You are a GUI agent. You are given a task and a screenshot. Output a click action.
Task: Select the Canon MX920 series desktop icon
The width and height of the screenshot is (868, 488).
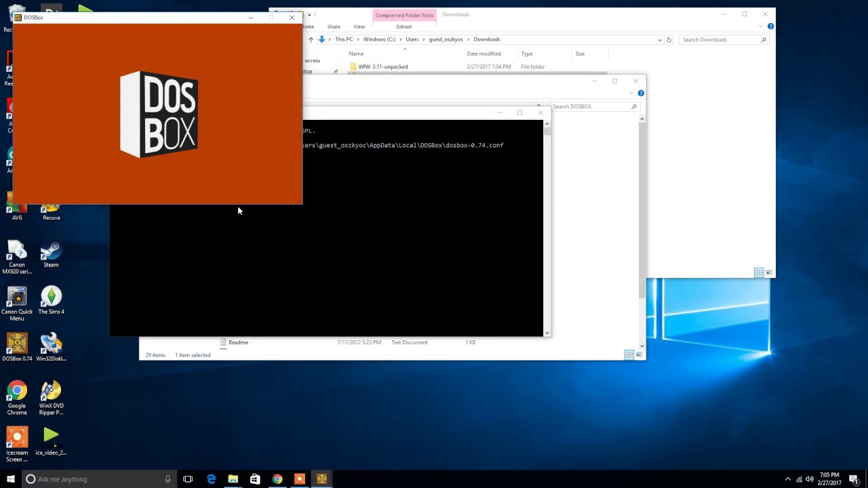click(17, 258)
